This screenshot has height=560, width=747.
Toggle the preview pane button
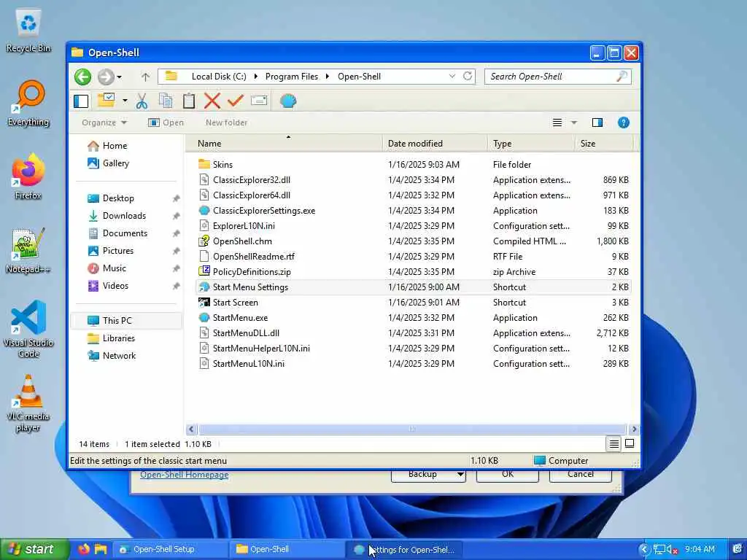(597, 122)
